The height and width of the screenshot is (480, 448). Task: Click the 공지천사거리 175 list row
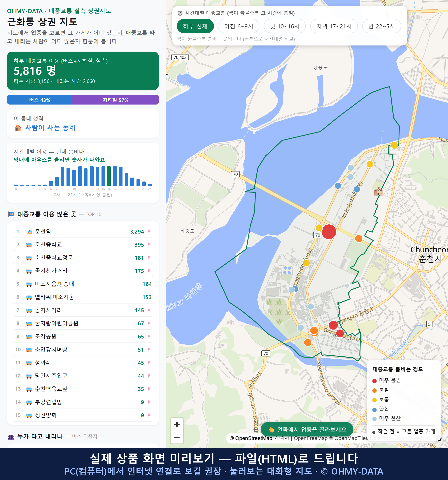[83, 271]
